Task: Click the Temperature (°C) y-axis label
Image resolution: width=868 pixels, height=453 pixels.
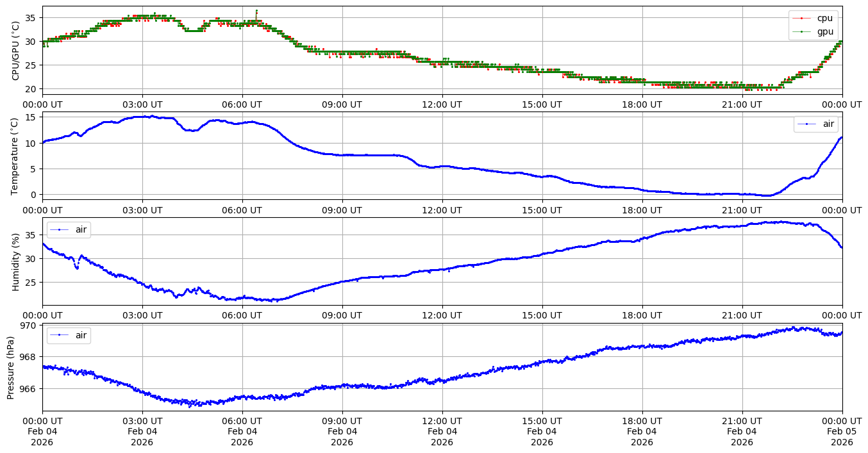Action: click(x=16, y=155)
